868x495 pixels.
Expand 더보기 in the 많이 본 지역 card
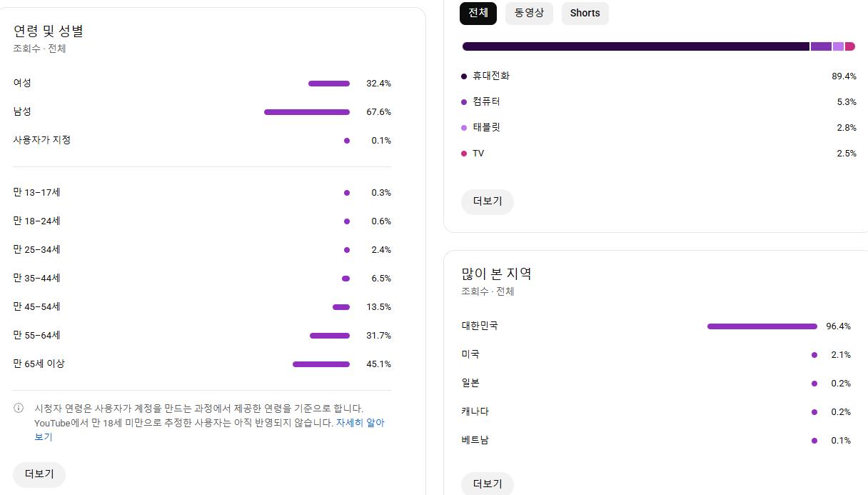click(488, 484)
